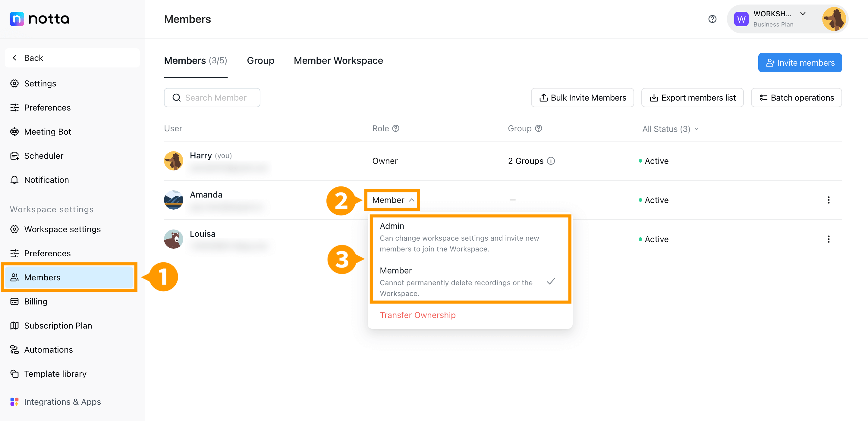868x421 pixels.
Task: Select the Admin role option
Action: click(470, 237)
